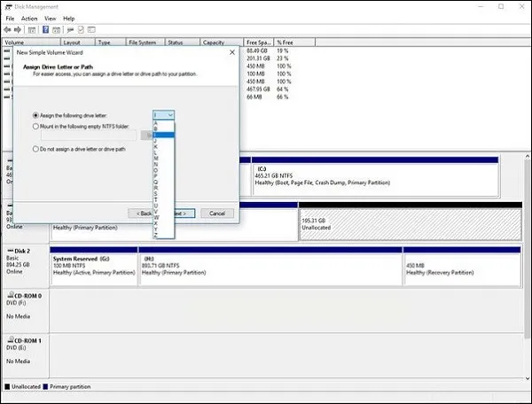Image resolution: width=532 pixels, height=404 pixels.
Task: Click the toolbar icon right of Help
Action: [57, 30]
